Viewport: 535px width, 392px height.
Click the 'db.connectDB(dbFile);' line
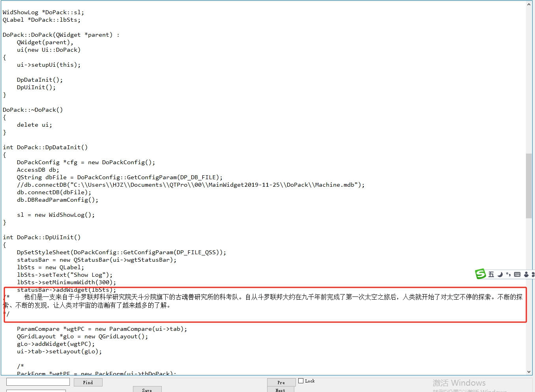coord(54,192)
